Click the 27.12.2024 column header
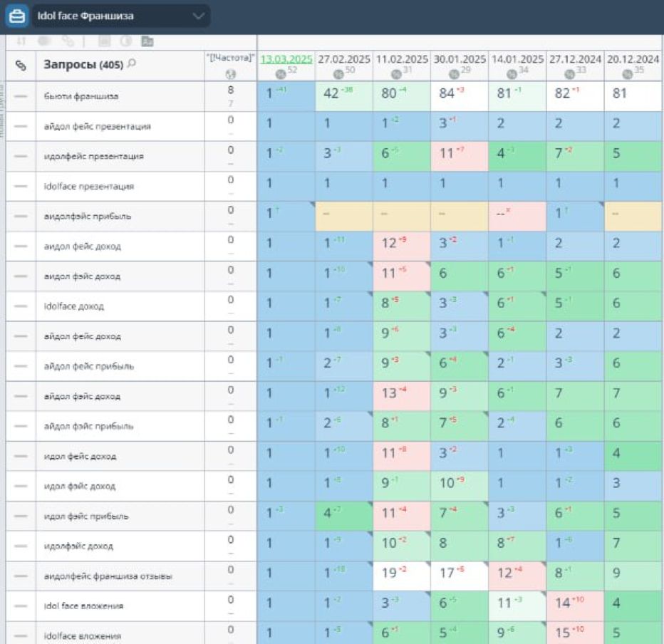Viewport: 664px width, 644px height. coord(575,59)
